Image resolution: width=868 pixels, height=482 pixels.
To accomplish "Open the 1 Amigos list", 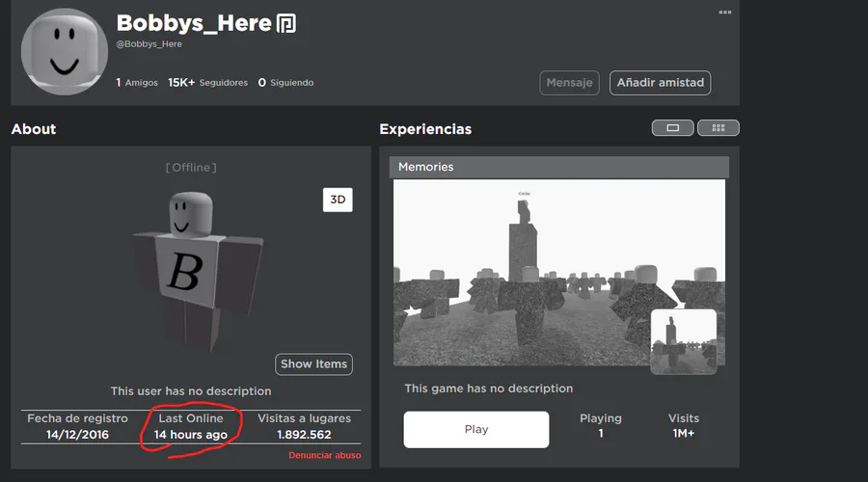I will pos(137,83).
